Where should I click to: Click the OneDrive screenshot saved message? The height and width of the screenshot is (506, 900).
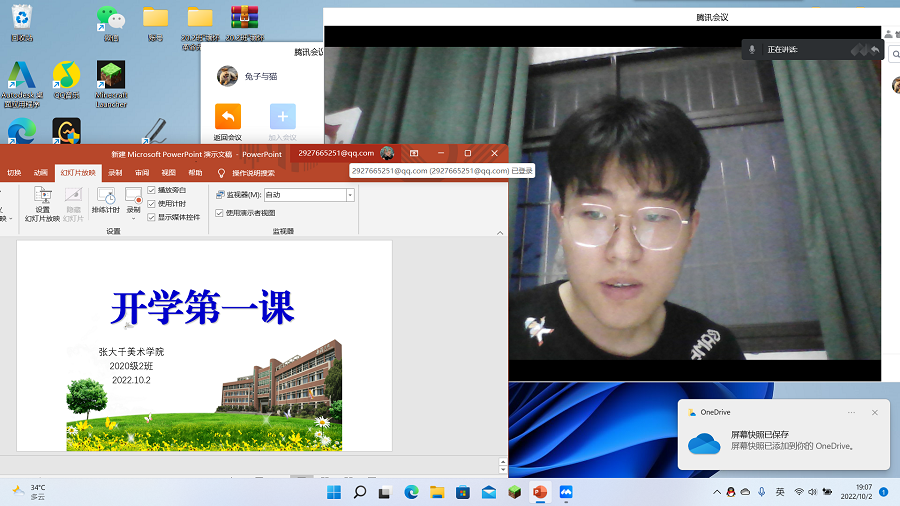pyautogui.click(x=792, y=440)
